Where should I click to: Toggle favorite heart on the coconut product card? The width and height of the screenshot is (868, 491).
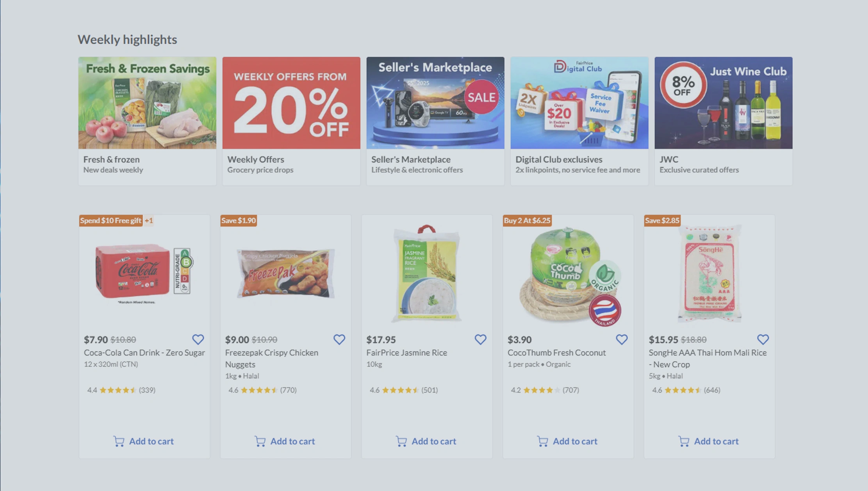(x=622, y=339)
